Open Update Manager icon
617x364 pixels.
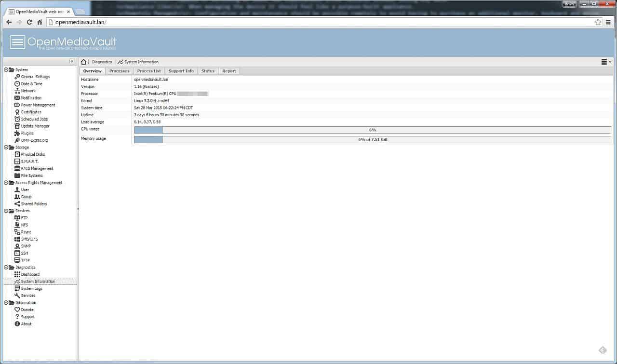tap(17, 126)
